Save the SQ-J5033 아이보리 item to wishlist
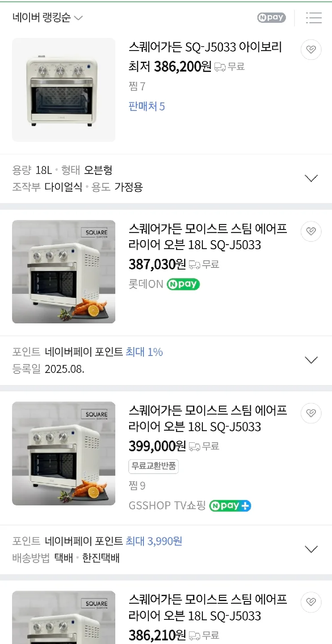Image resolution: width=332 pixels, height=644 pixels. coord(311,50)
